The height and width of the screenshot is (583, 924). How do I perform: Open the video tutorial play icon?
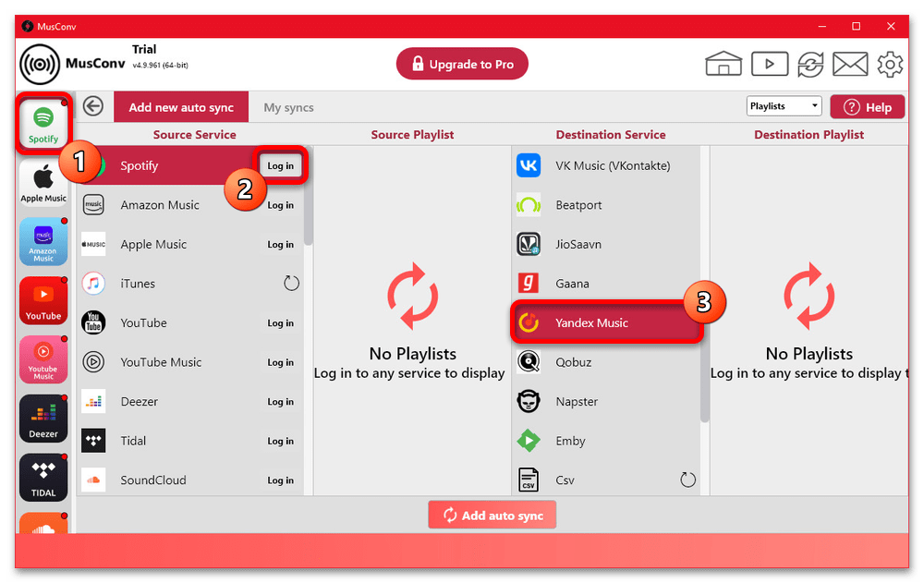[x=770, y=64]
